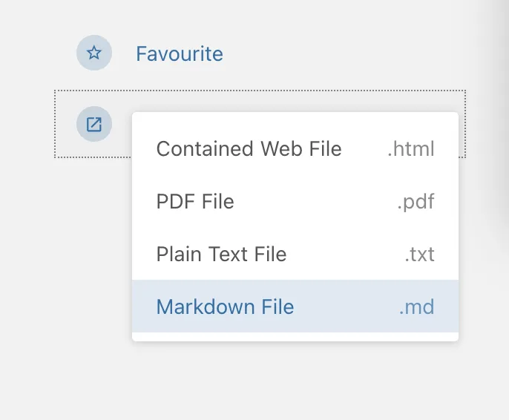Click the export arrow icon

click(x=94, y=124)
